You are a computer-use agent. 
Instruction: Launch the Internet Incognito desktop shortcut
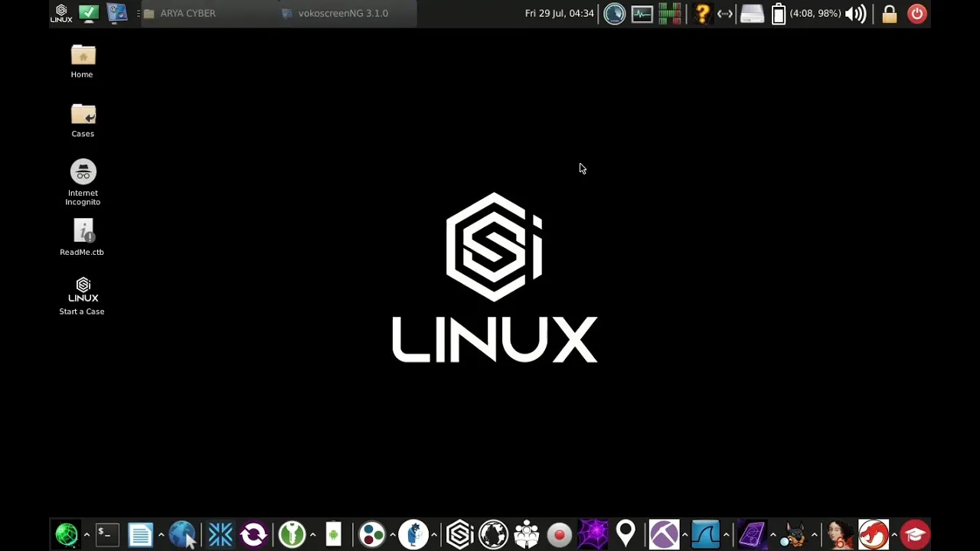tap(83, 182)
